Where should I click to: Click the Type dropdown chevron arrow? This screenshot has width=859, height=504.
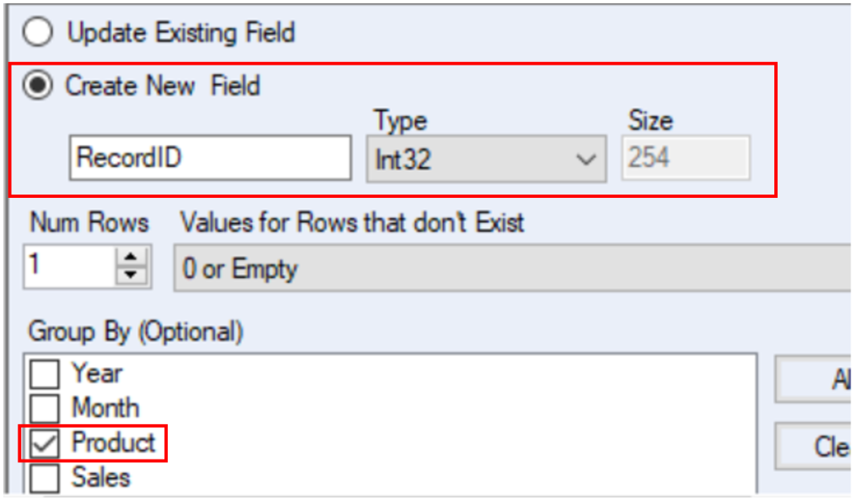click(586, 159)
